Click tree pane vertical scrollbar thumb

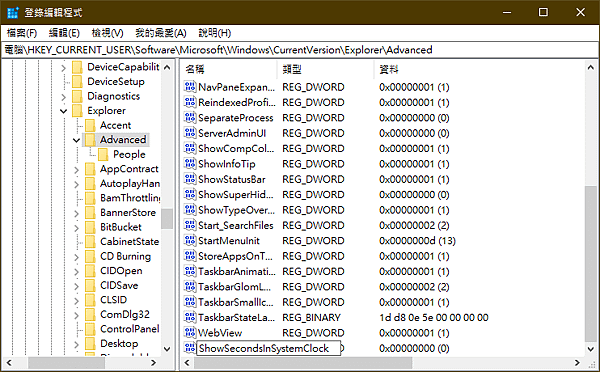pyautogui.click(x=167, y=219)
